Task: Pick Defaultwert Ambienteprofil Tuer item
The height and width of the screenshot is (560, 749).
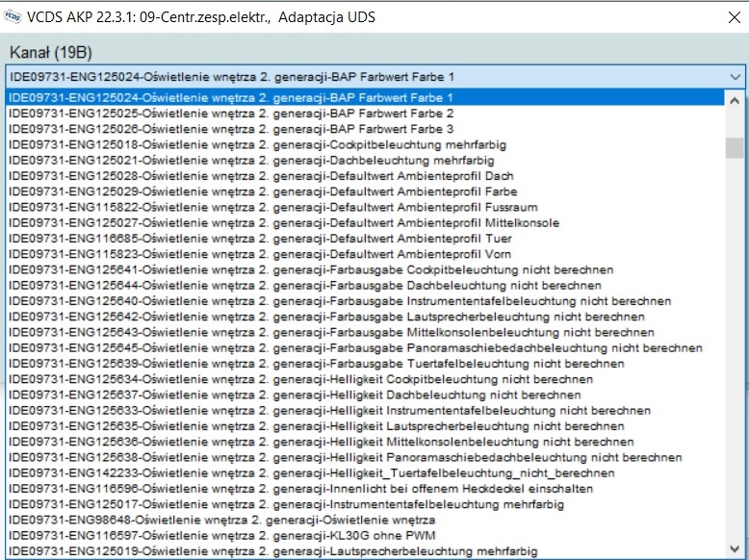Action: point(261,239)
